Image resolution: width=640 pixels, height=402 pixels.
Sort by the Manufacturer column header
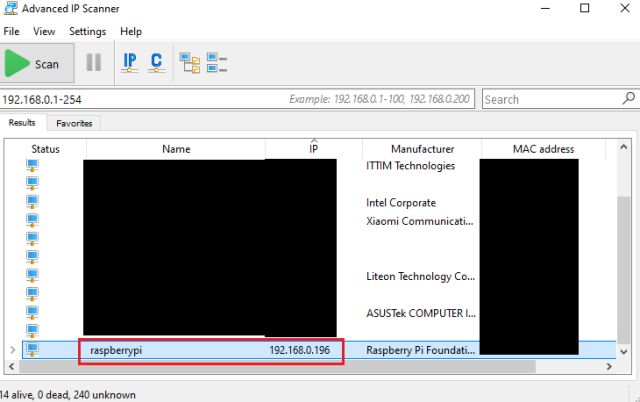422,149
